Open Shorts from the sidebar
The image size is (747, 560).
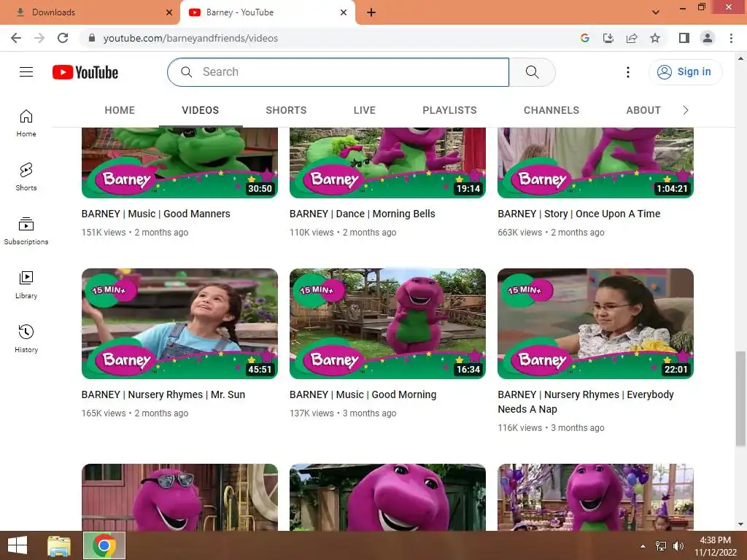click(x=26, y=176)
